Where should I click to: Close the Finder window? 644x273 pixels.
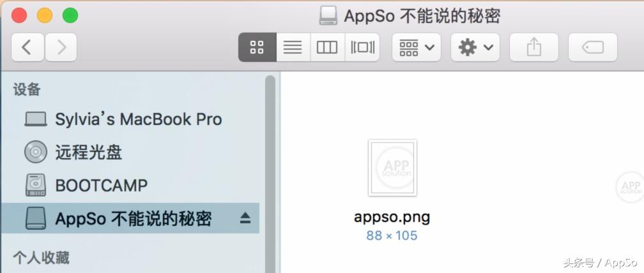(x=19, y=15)
